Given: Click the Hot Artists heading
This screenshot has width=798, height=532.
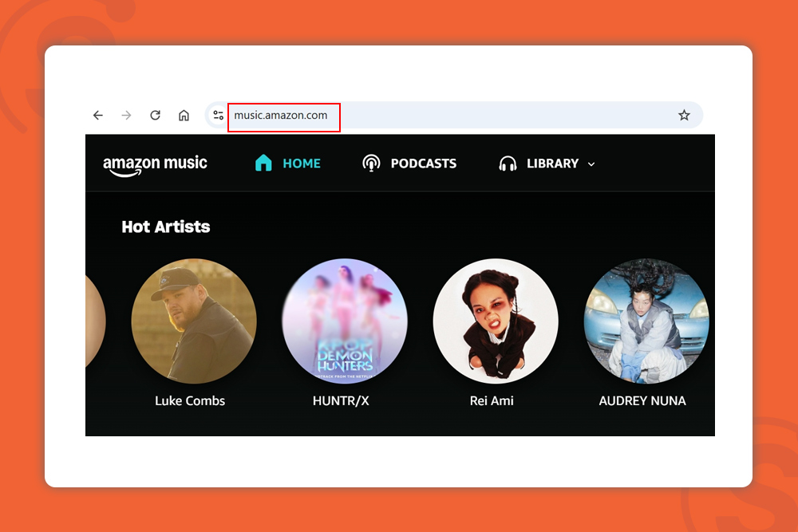Looking at the screenshot, I should (x=166, y=227).
